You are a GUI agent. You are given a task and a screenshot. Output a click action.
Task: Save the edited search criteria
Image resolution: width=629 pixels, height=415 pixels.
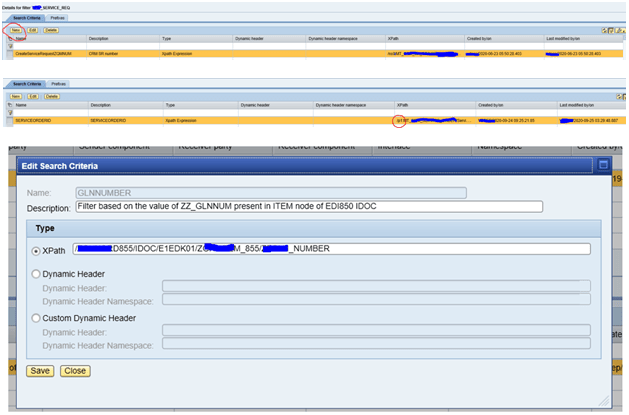[x=40, y=370]
